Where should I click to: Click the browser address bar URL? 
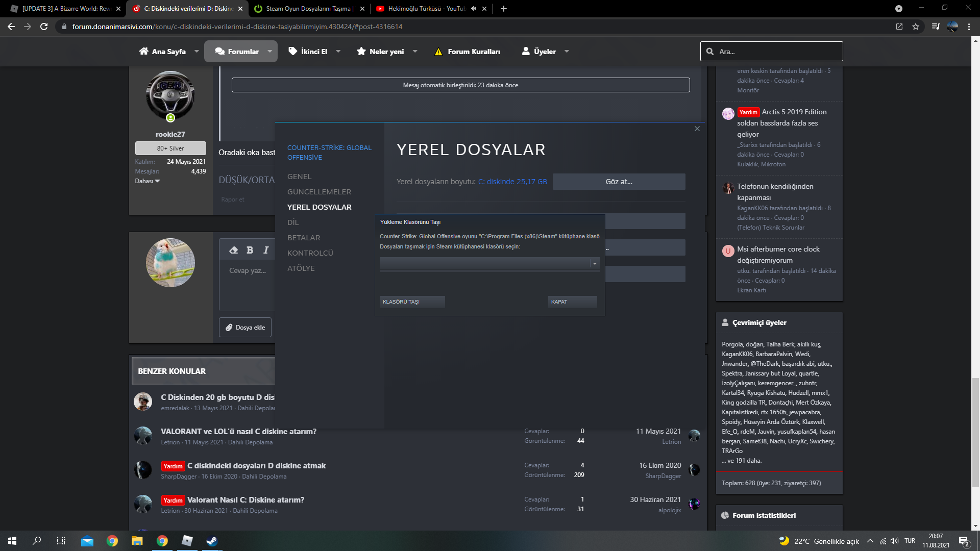(x=237, y=27)
